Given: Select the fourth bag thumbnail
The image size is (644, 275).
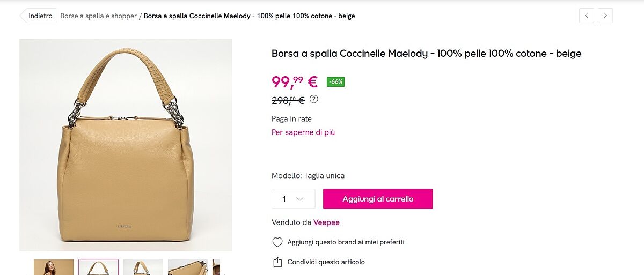Looking at the screenshot, I should 187,267.
